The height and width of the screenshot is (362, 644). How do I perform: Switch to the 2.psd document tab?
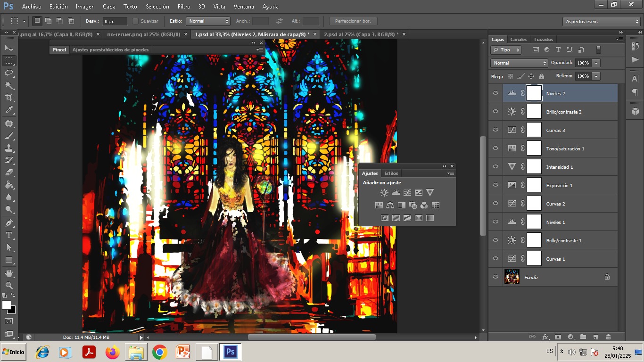361,34
